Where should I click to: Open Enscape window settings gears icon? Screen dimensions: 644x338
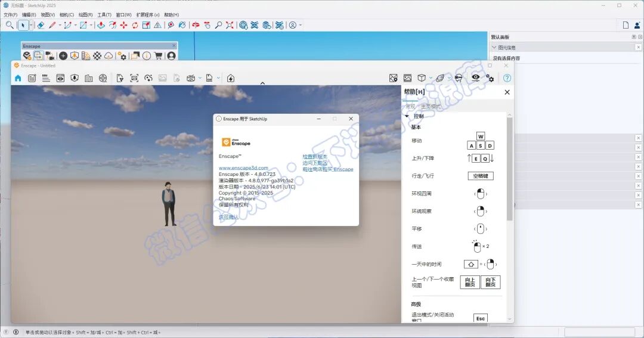pos(490,78)
